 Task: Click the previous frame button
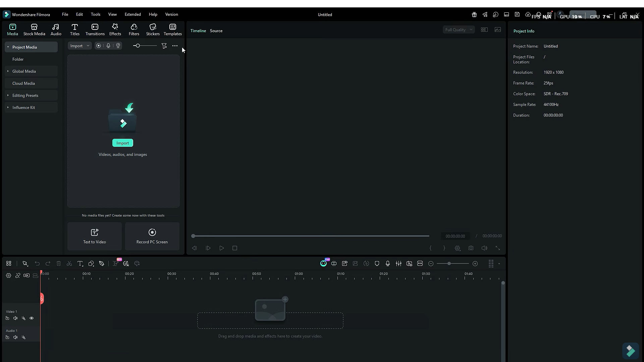194,248
